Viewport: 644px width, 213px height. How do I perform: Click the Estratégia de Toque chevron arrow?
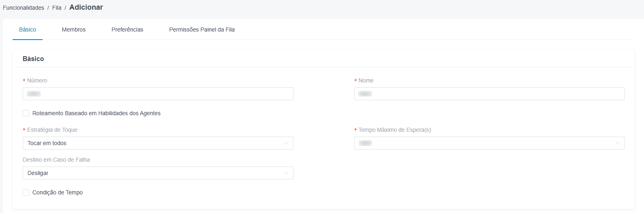(286, 143)
